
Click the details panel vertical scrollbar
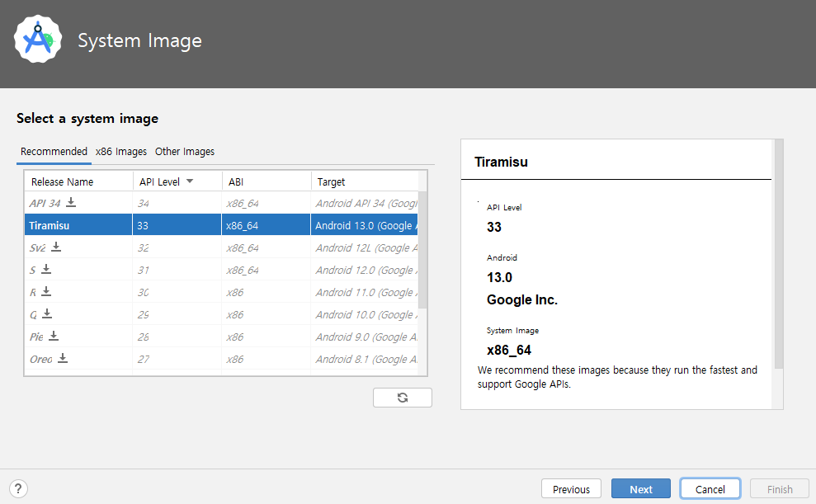pyautogui.click(x=779, y=254)
